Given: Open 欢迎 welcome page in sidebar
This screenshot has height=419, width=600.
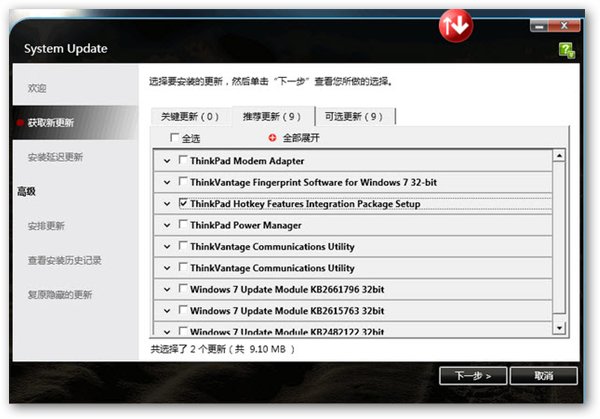Looking at the screenshot, I should coord(37,88).
